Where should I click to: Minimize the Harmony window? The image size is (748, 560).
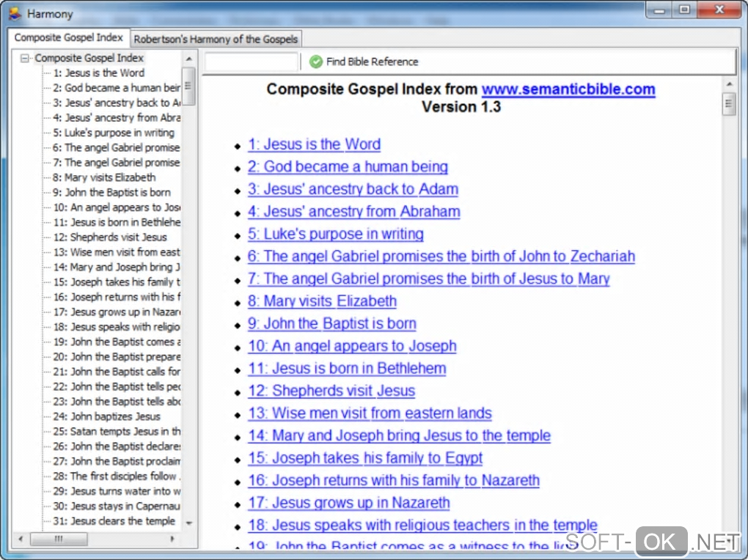(659, 10)
